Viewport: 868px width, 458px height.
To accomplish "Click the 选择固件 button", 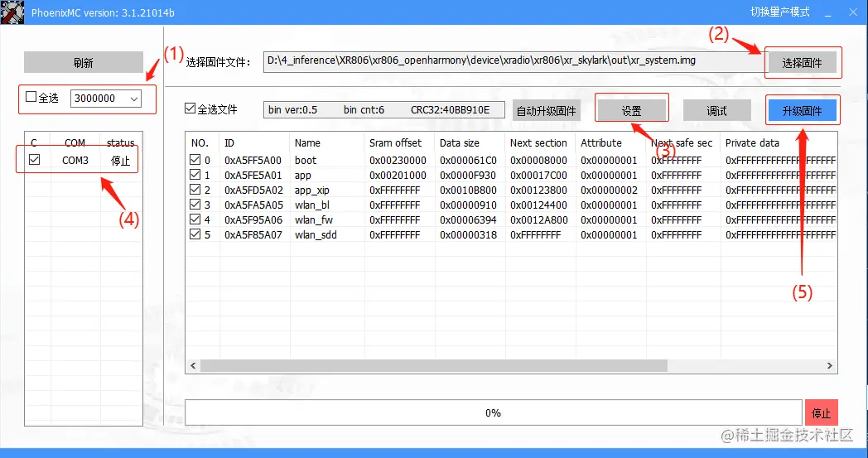I will 802,63.
